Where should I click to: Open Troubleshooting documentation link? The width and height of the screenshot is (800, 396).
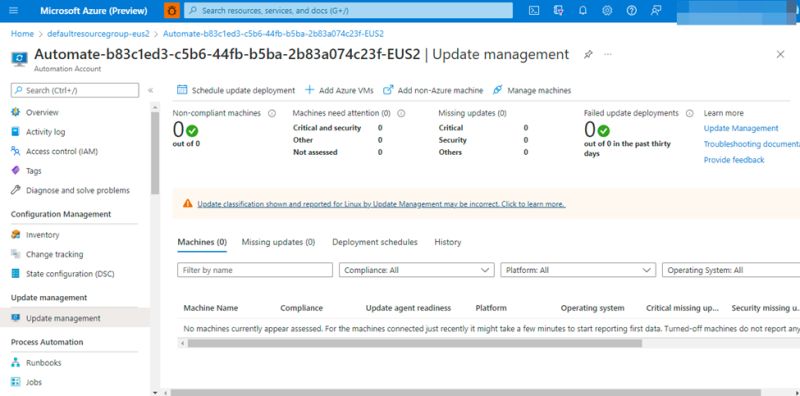(752, 144)
